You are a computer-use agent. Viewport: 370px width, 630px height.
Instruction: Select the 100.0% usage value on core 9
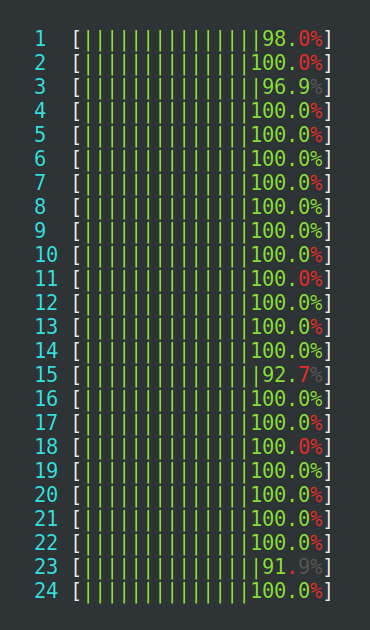pyautogui.click(x=287, y=231)
